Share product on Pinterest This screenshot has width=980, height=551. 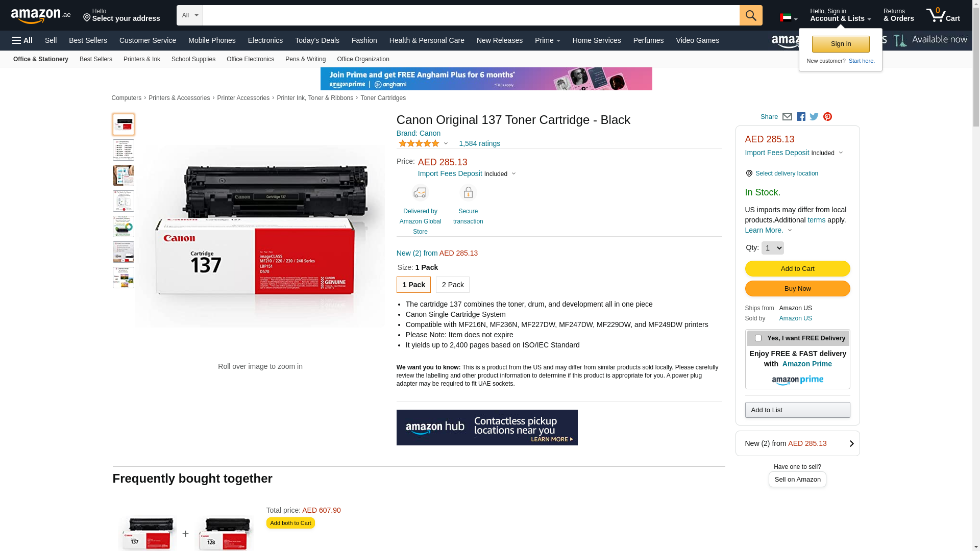click(827, 117)
